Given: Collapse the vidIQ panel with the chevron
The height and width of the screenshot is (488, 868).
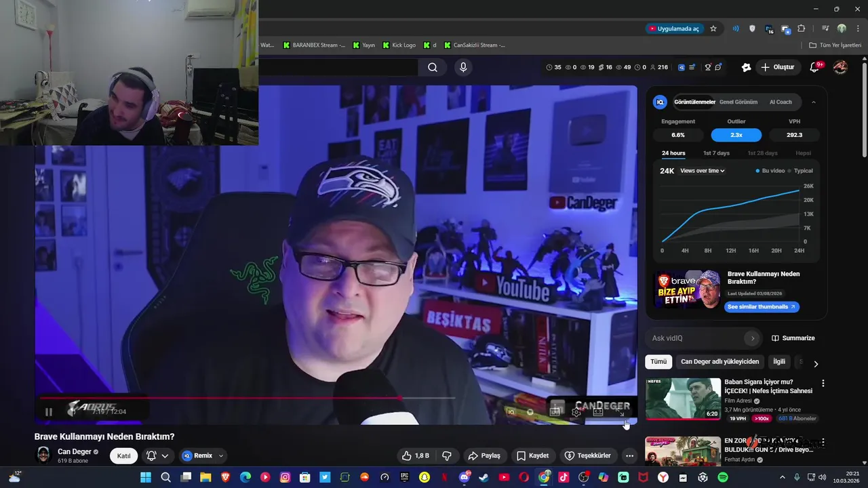Looking at the screenshot, I should [814, 102].
